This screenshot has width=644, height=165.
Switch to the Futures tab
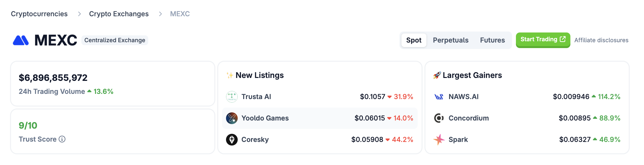[492, 40]
